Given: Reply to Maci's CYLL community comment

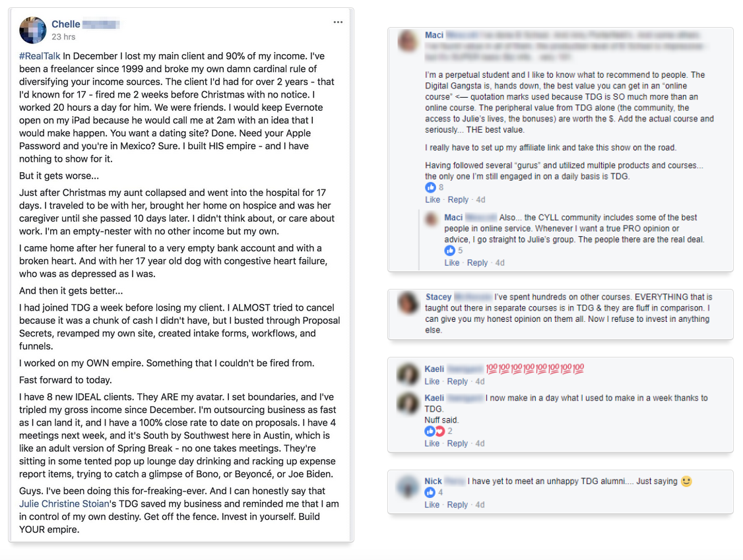Looking at the screenshot, I should pos(477,263).
